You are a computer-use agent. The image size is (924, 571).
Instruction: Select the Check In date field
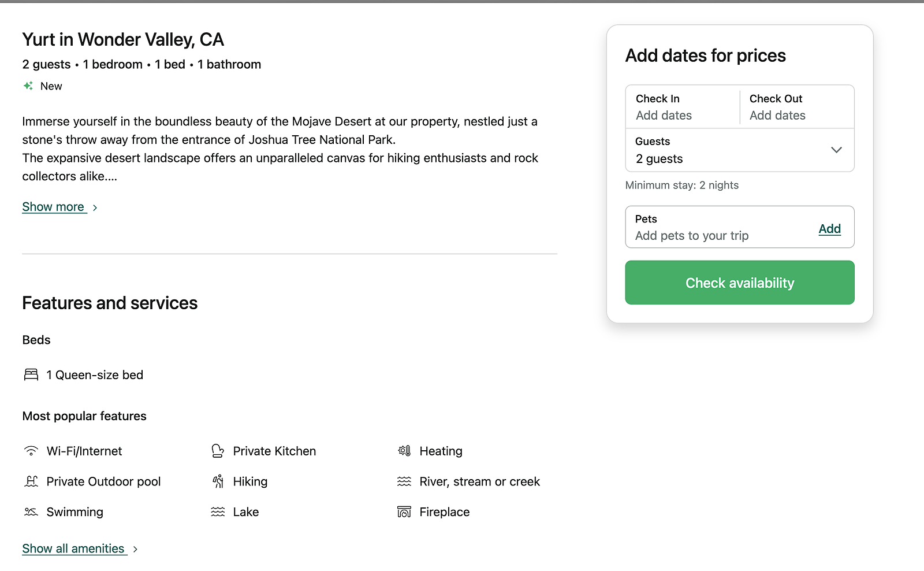(683, 107)
